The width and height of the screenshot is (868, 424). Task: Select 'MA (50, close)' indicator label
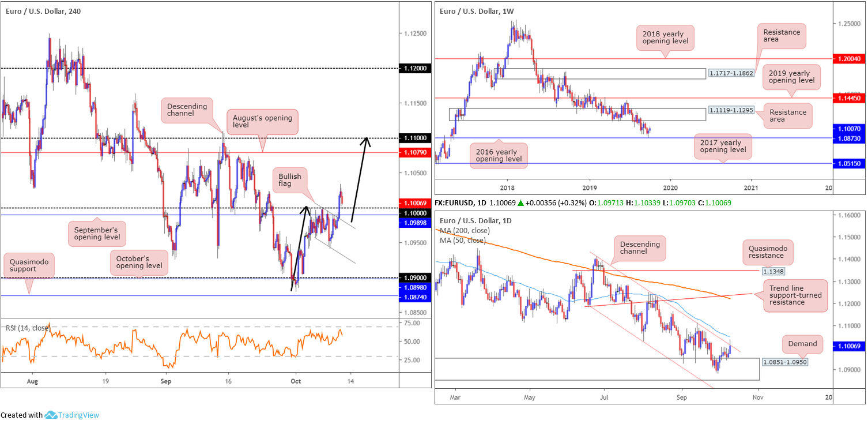click(463, 241)
